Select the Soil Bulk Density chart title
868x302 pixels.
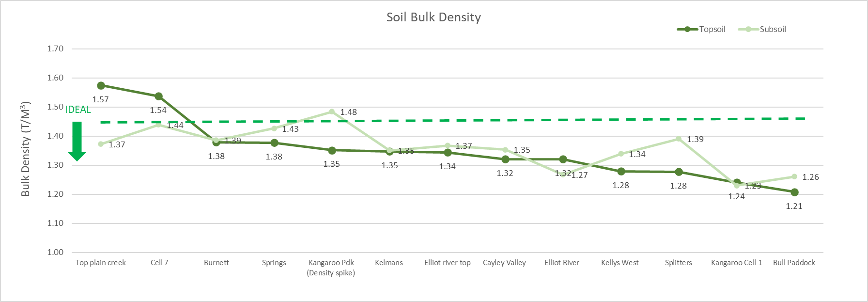click(434, 17)
